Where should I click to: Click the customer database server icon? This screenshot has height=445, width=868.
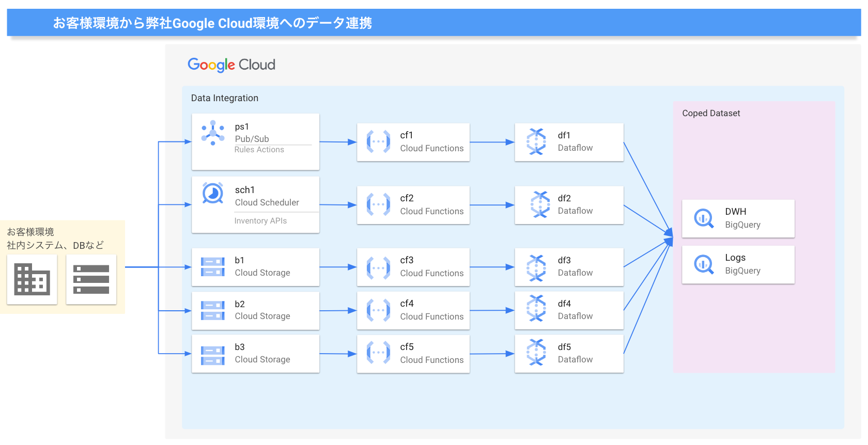tap(91, 279)
